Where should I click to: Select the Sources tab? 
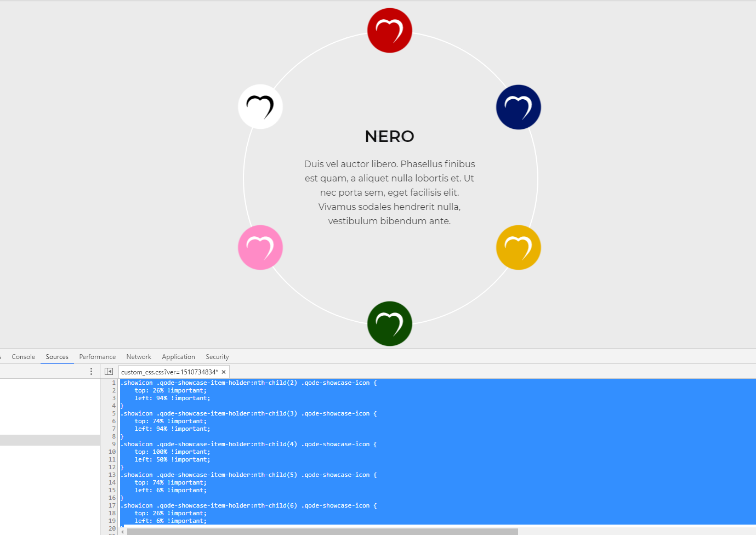coord(57,357)
